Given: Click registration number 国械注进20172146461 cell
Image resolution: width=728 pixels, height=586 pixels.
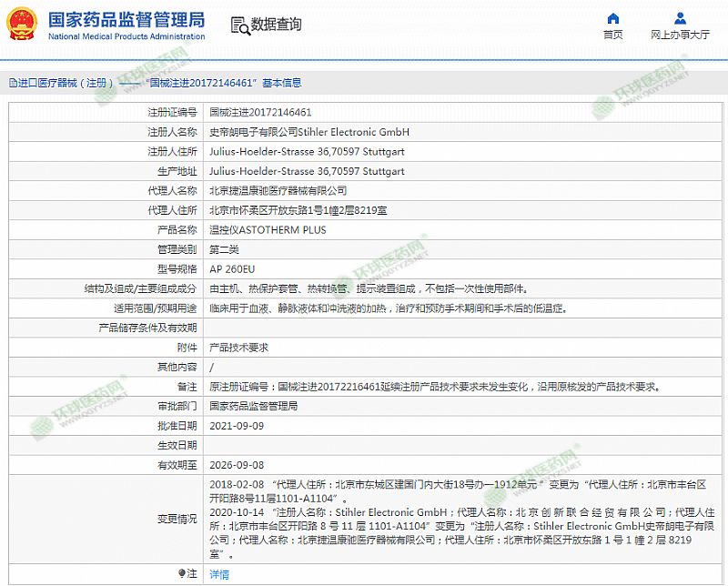Looking at the screenshot, I should 260,113.
